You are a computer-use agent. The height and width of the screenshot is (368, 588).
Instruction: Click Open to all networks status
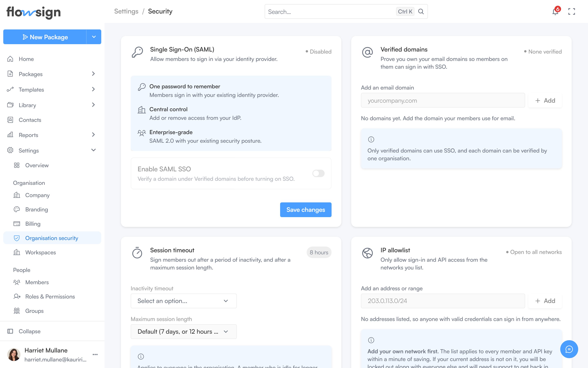point(533,252)
